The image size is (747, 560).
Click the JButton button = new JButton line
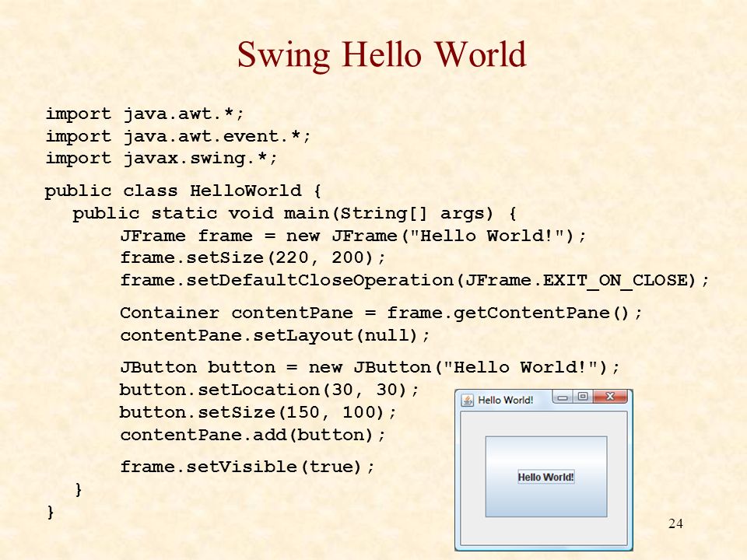(370, 368)
